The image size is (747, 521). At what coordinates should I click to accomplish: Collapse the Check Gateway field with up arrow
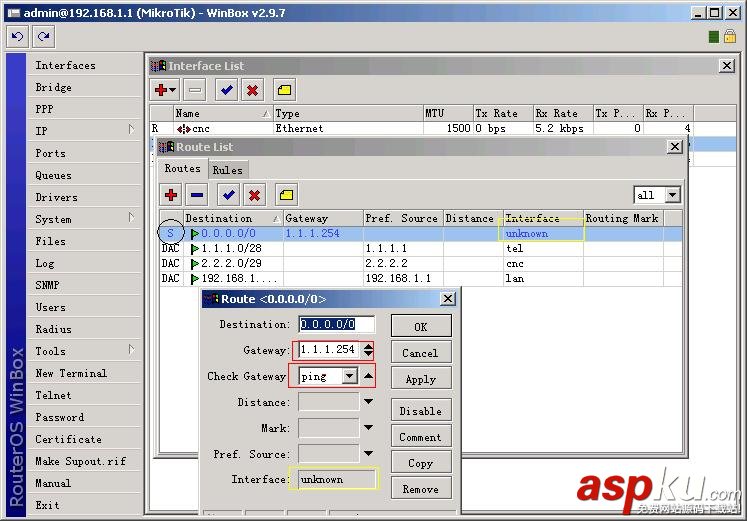click(x=368, y=376)
